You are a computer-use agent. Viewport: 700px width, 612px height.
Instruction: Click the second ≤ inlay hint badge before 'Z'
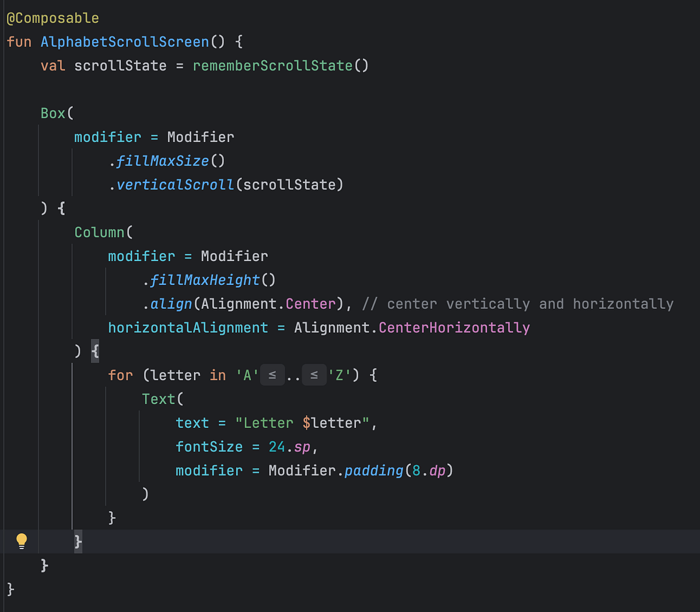314,375
